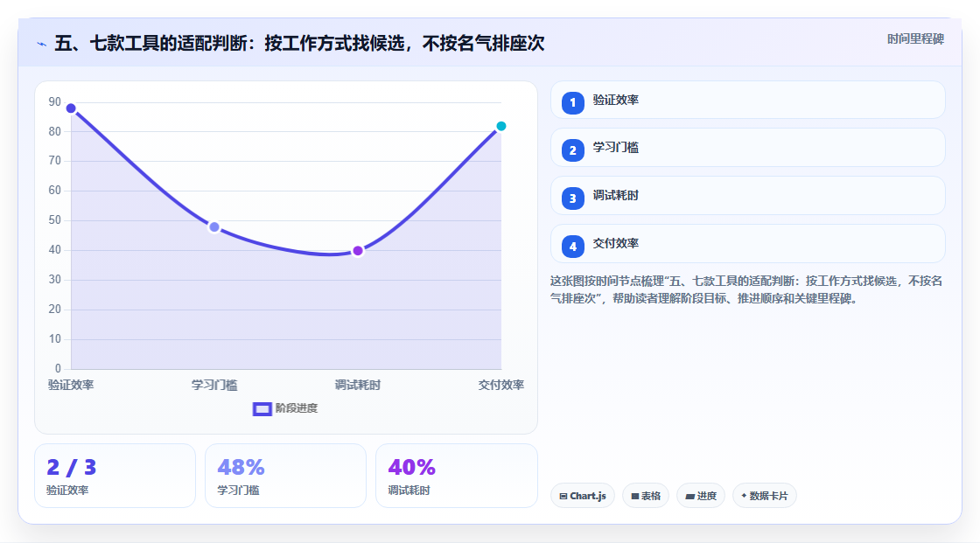This screenshot has width=980, height=543.
Task: Open the 验证效率 milestone row
Action: [x=747, y=100]
